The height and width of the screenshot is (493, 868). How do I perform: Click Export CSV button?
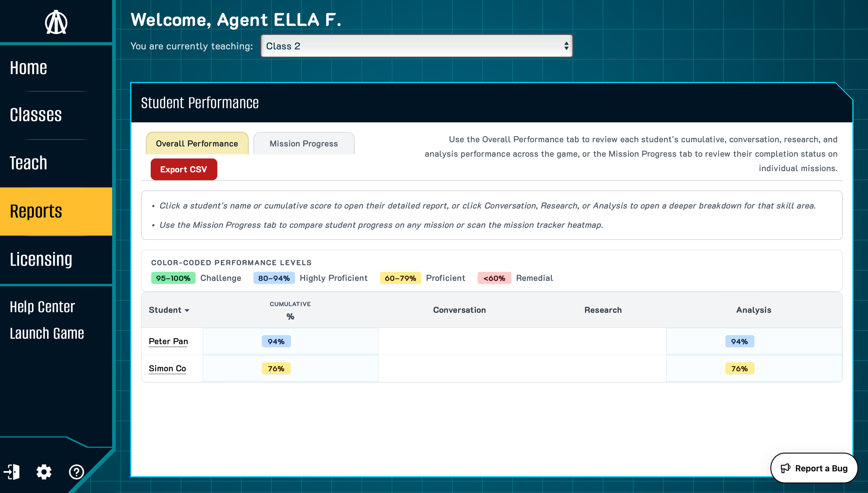coord(184,169)
